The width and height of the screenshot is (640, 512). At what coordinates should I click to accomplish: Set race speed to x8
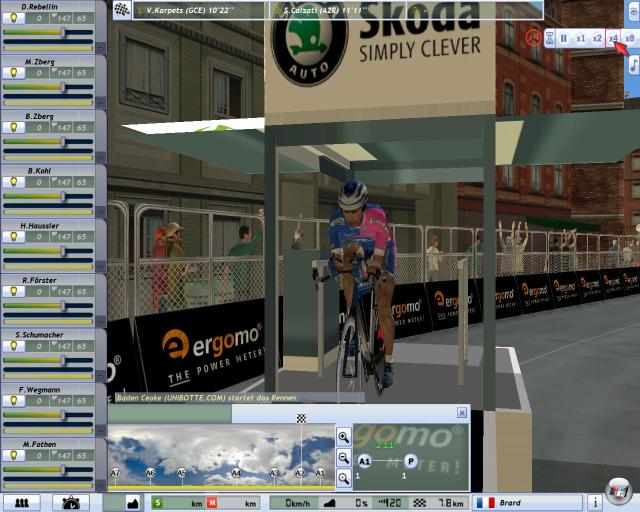pos(630,39)
